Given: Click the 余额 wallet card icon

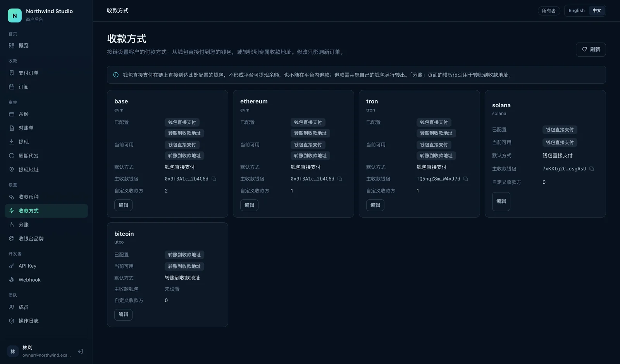Looking at the screenshot, I should [x=12, y=114].
